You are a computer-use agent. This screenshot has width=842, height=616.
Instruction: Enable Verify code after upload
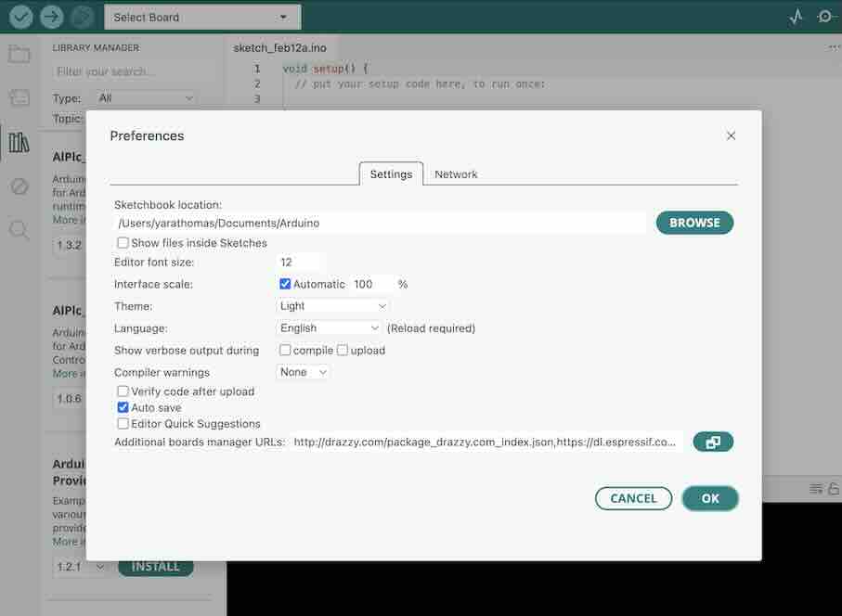pyautogui.click(x=123, y=391)
